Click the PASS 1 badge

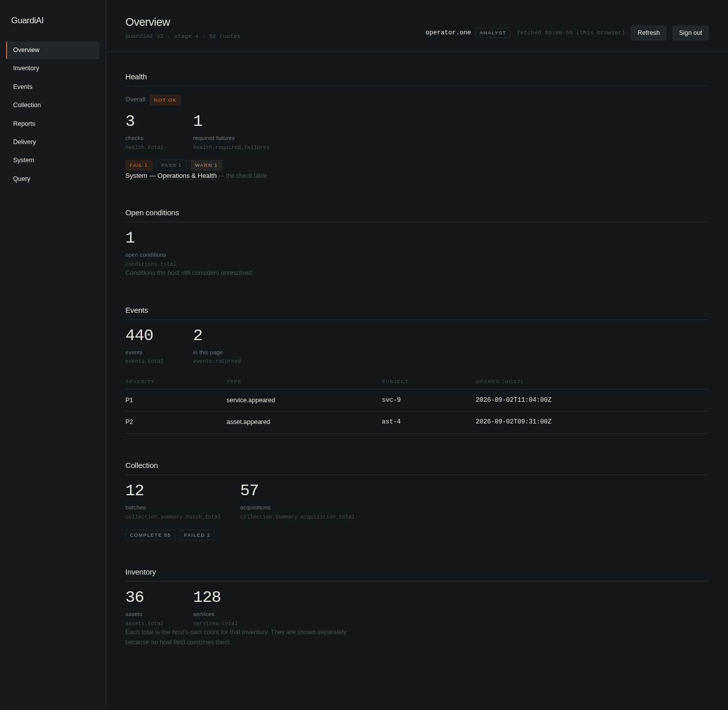coord(171,165)
